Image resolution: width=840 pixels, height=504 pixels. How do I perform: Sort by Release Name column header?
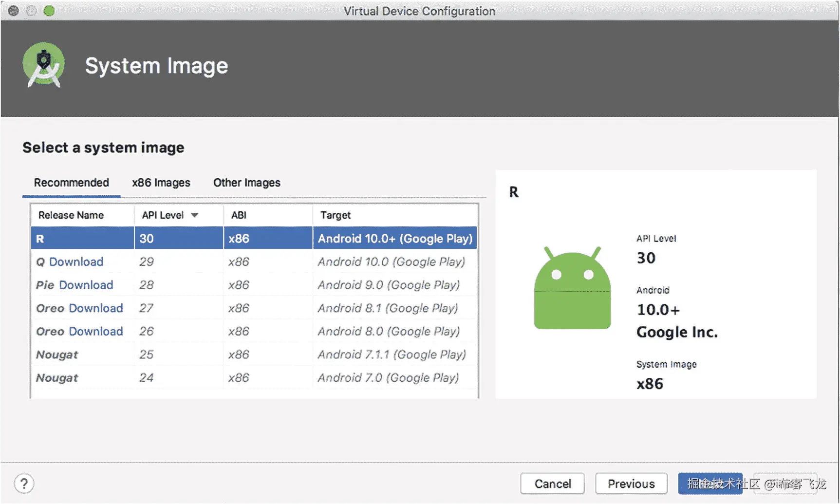pyautogui.click(x=71, y=215)
